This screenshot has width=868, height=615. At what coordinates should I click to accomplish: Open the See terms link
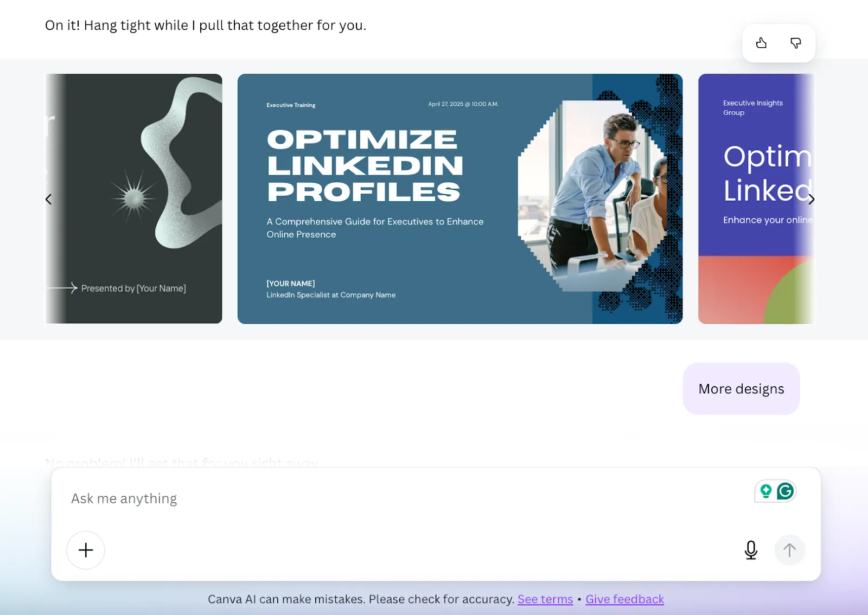(x=545, y=599)
